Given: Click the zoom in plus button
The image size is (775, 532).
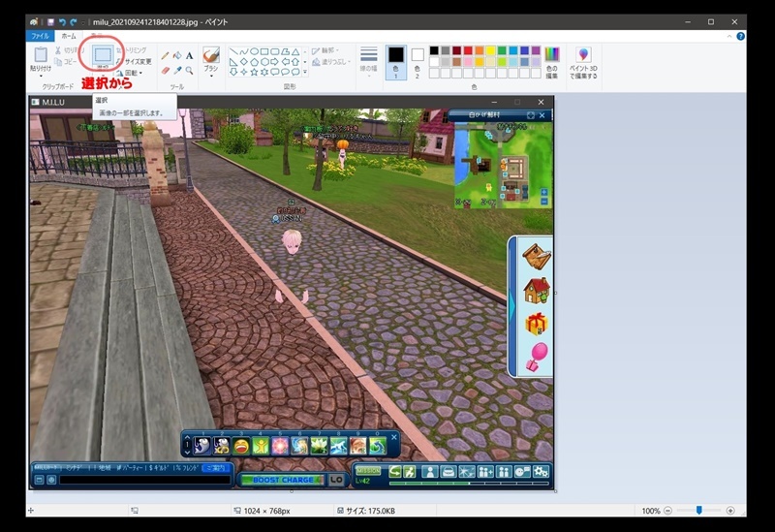Looking at the screenshot, I should (x=730, y=511).
